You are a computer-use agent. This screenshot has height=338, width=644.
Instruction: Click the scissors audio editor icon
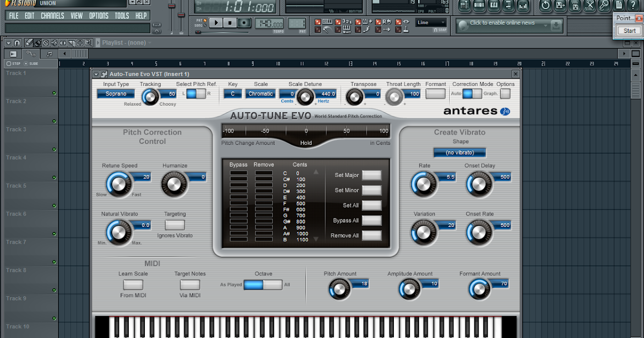click(590, 5)
